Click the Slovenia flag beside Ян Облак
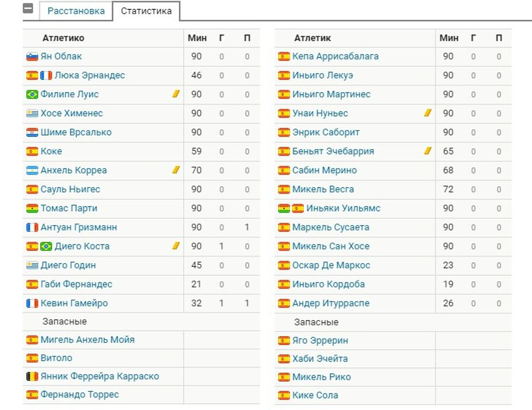The image size is (532, 410). (32, 57)
